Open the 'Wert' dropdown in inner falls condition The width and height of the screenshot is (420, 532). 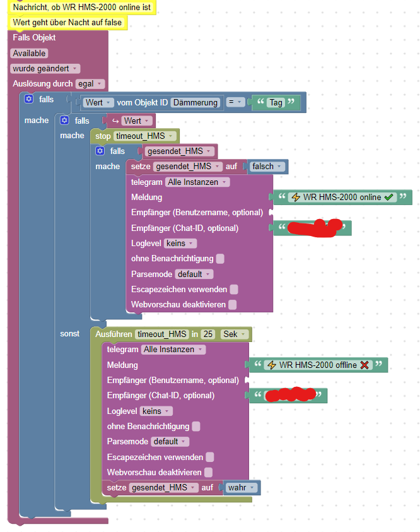[x=137, y=121]
